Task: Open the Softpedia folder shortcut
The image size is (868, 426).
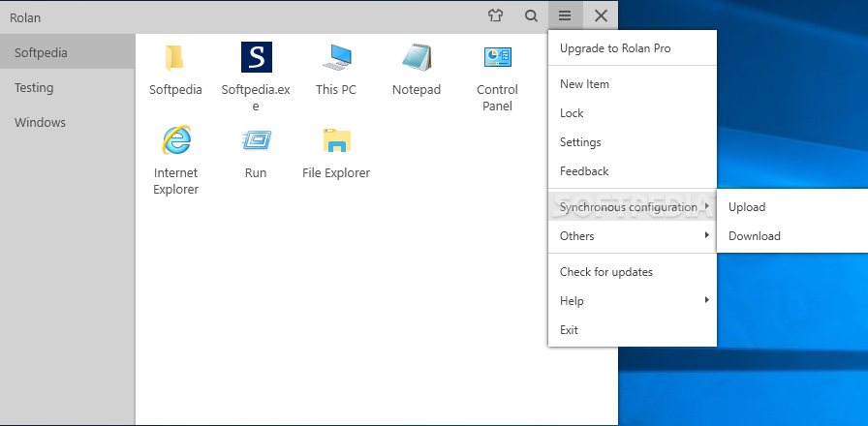Action: coord(175,70)
